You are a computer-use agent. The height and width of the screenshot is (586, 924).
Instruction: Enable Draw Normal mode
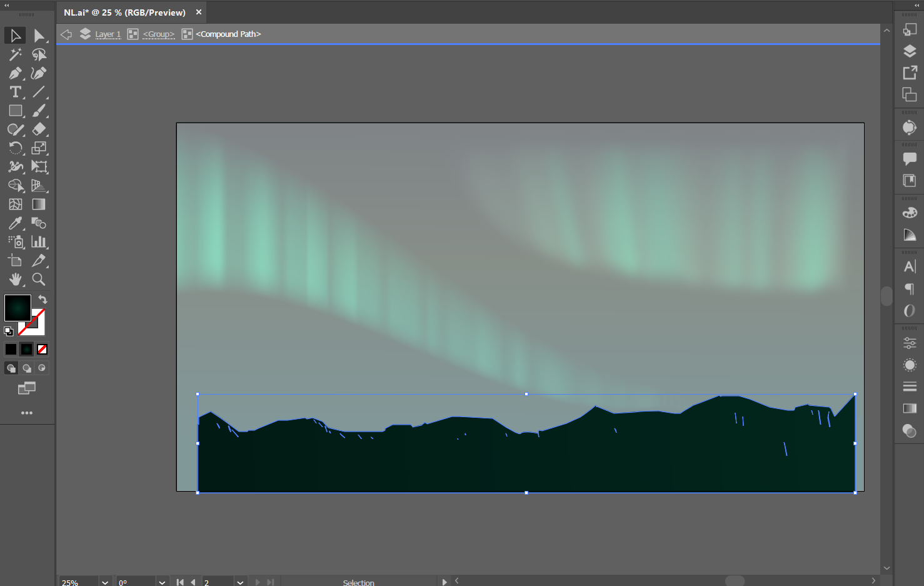(11, 368)
